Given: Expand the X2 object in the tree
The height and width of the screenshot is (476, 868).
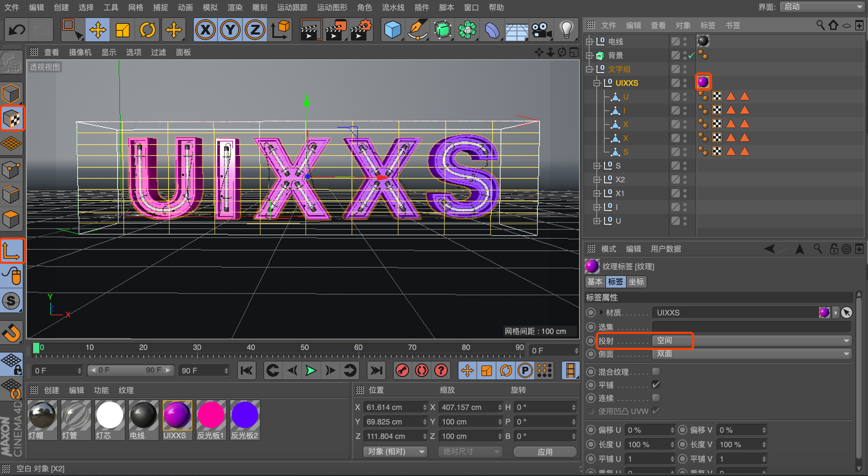Looking at the screenshot, I should [x=597, y=180].
